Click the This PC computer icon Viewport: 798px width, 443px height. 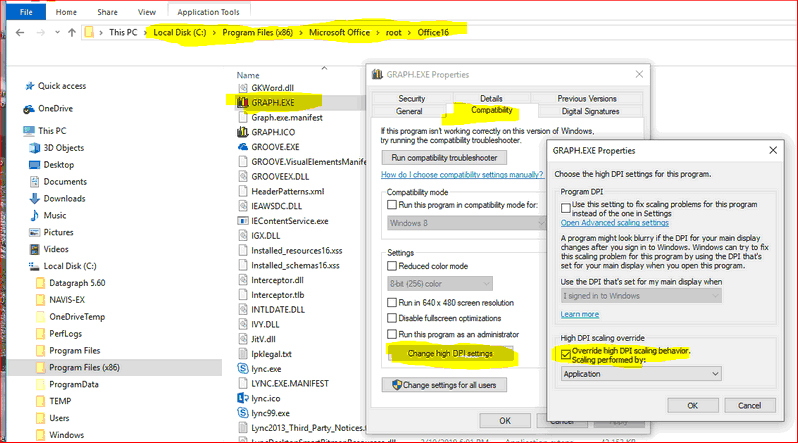(28, 131)
